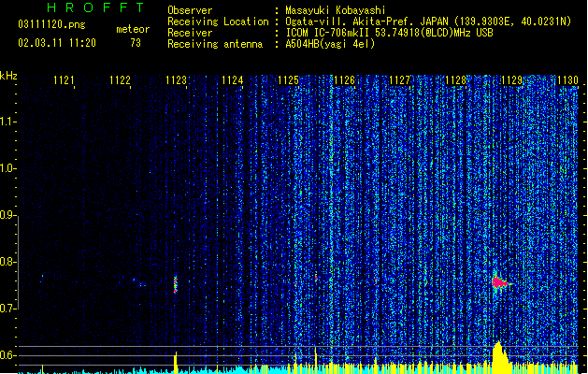Click the HROFFT title text
Viewport: 588px width, 374px height.
pyautogui.click(x=96, y=7)
